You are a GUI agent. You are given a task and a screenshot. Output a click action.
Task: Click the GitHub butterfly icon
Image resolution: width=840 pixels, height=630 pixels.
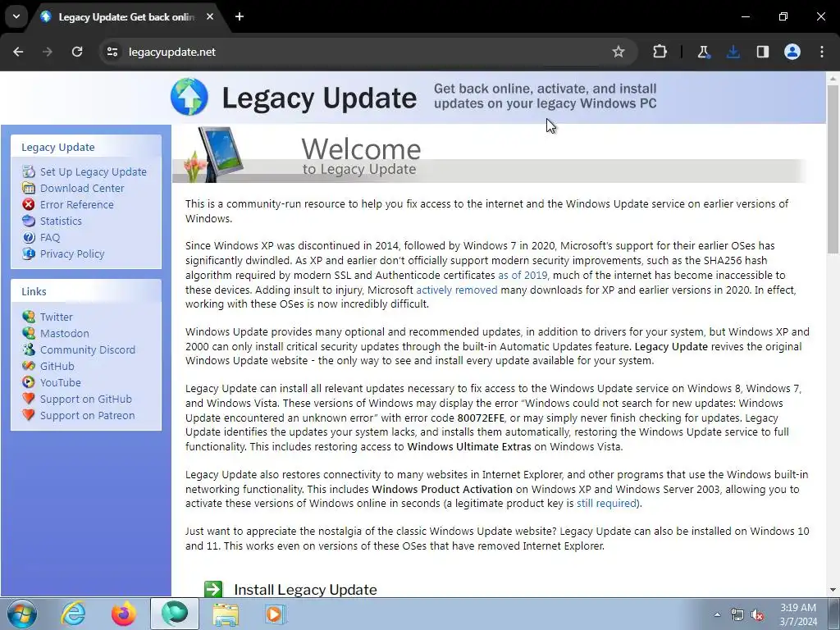(x=29, y=366)
